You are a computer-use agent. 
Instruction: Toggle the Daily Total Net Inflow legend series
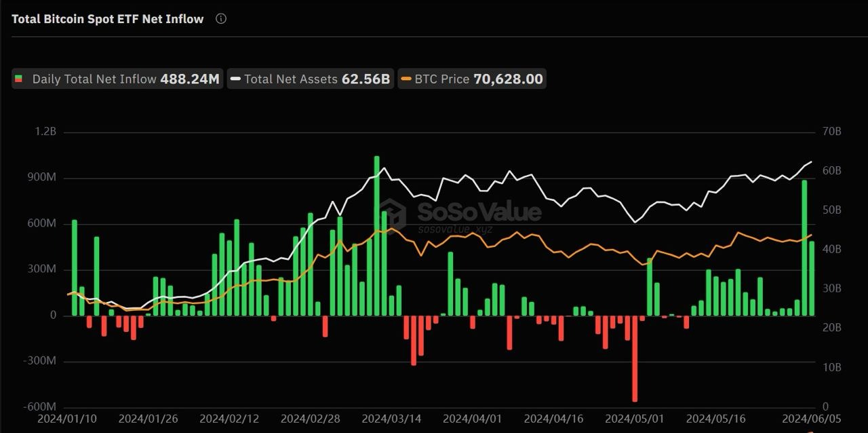pyautogui.click(x=117, y=79)
